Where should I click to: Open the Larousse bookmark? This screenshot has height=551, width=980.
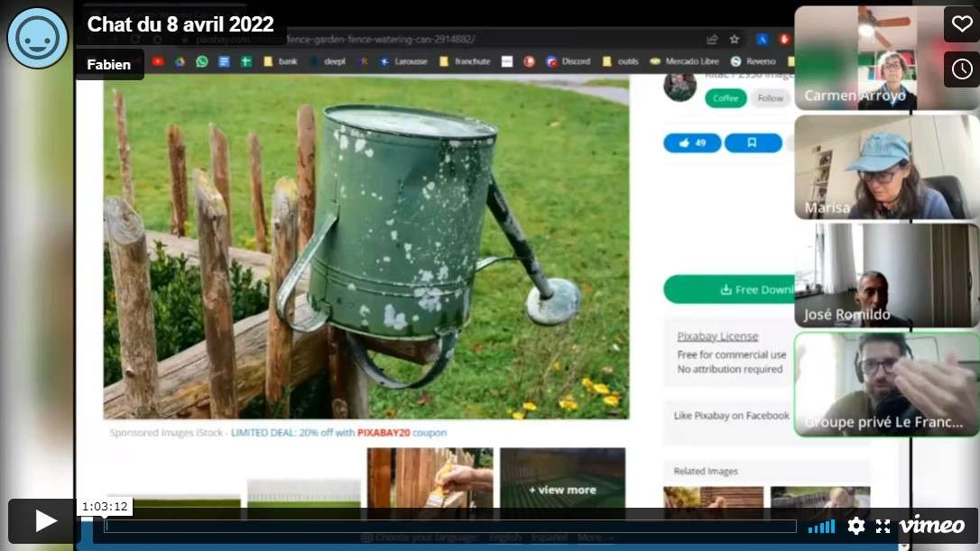click(x=403, y=61)
